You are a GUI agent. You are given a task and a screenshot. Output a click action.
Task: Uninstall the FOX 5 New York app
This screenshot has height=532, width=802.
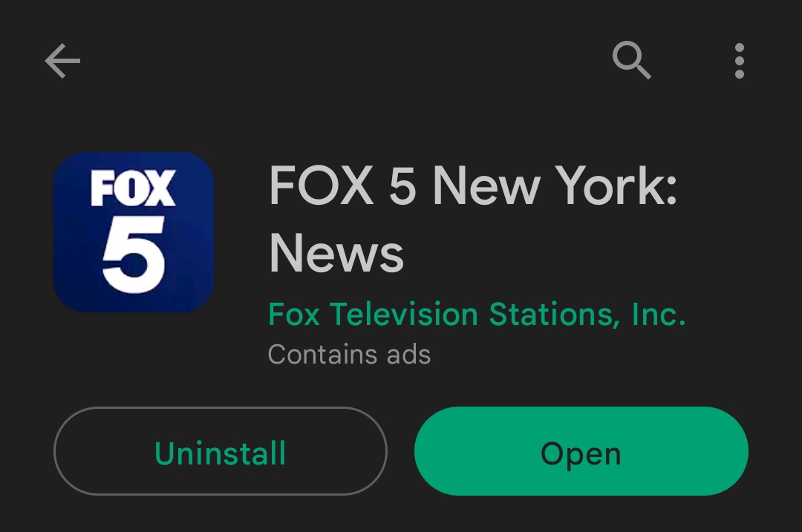coord(220,451)
